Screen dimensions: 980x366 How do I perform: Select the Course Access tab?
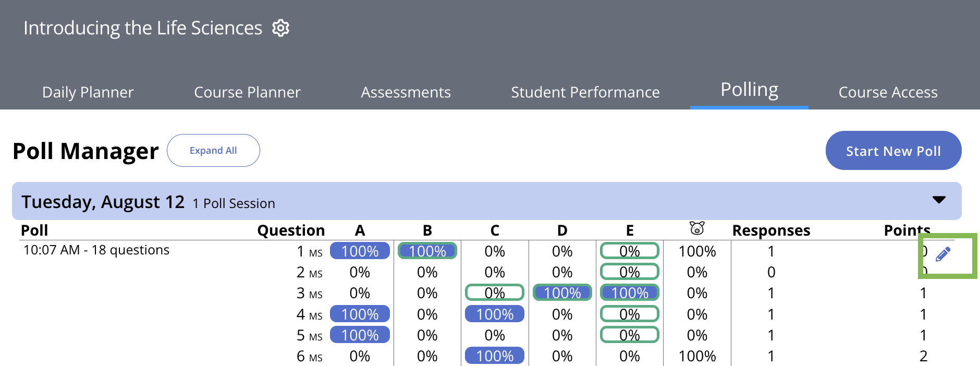(888, 92)
